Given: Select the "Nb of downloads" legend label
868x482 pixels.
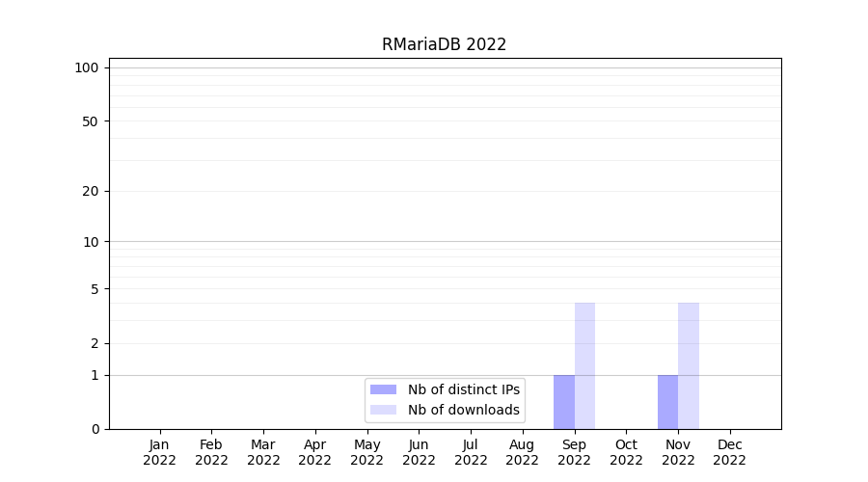Looking at the screenshot, I should tap(463, 410).
